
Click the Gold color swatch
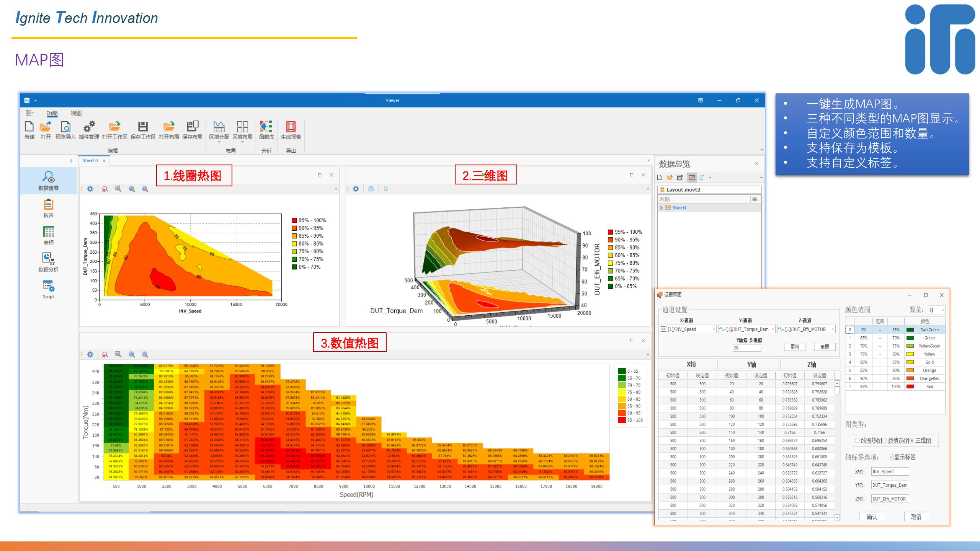[910, 362]
